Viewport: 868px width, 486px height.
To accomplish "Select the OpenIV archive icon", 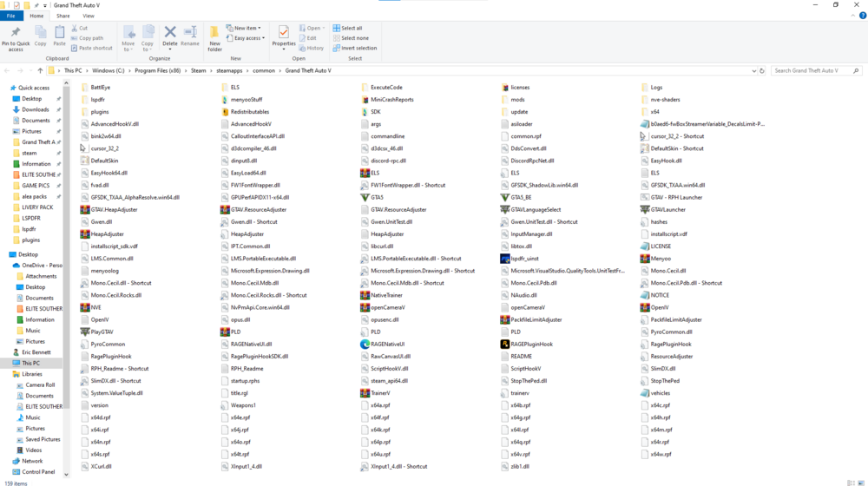I will click(644, 307).
